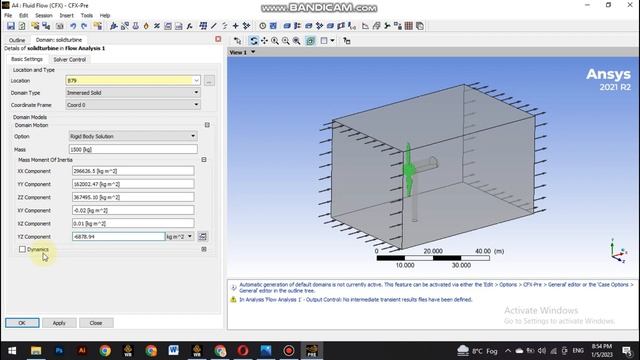Click the Domain icon next to the clock
This screenshot has width=640, height=360.
pos(273,26)
